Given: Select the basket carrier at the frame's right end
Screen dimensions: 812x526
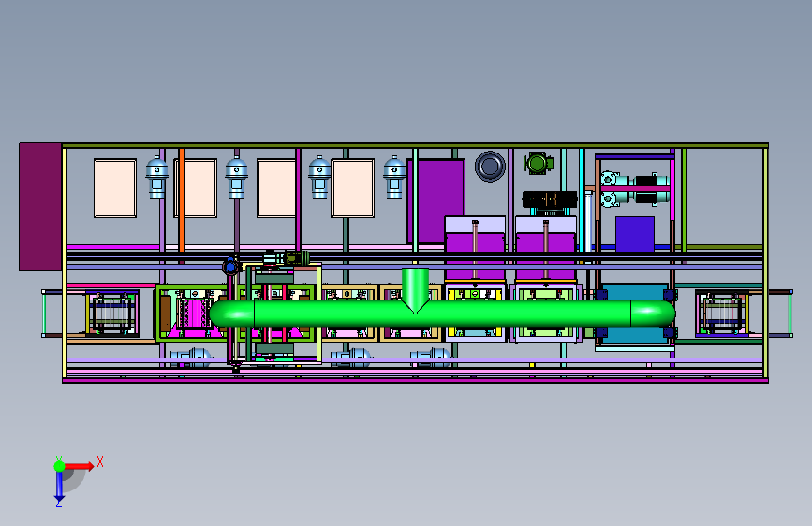Looking at the screenshot, I should [722, 314].
